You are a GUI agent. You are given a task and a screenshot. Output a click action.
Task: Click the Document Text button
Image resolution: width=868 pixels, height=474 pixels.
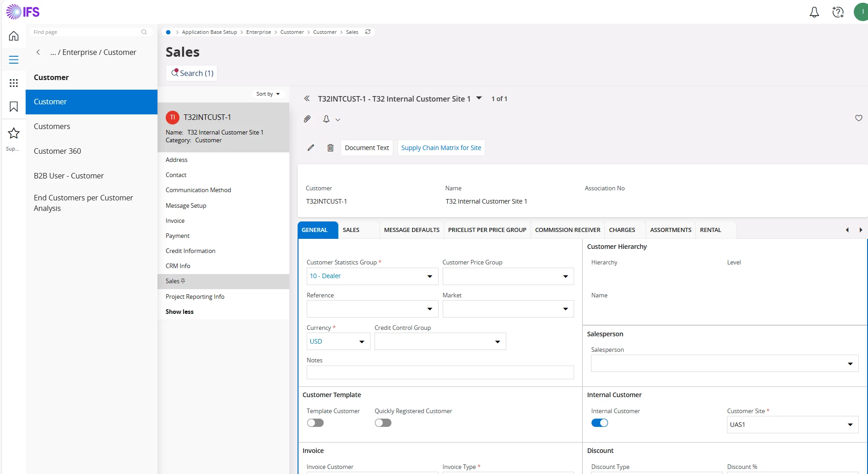[367, 148]
